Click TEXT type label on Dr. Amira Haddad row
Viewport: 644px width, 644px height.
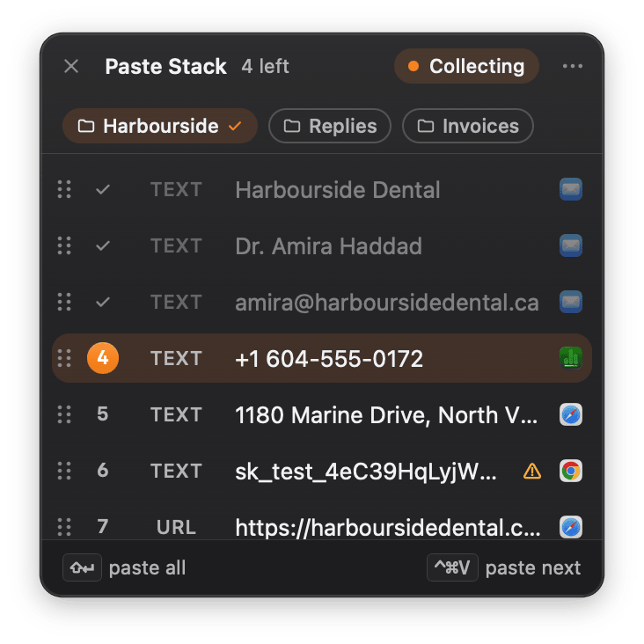point(176,245)
